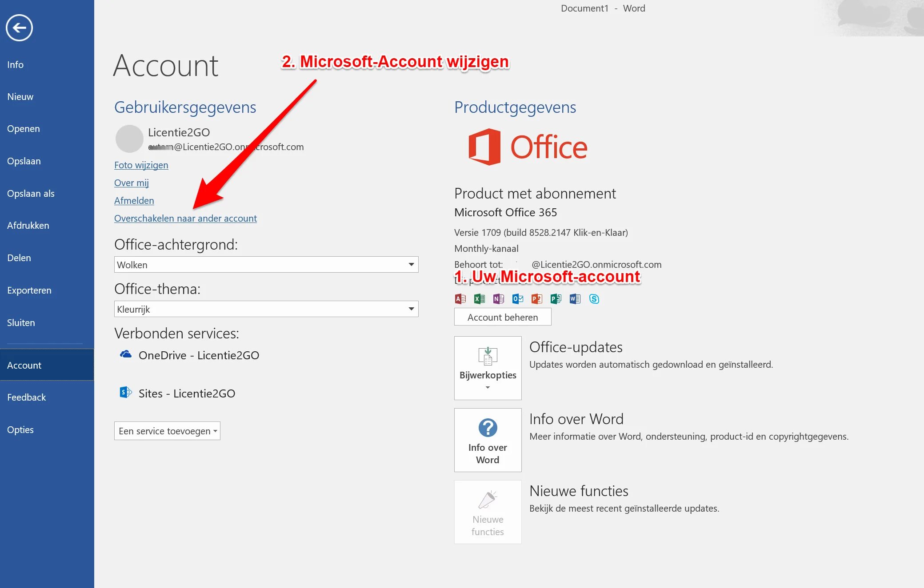Select Afdrukken in the sidebar
The width and height of the screenshot is (924, 588).
(x=47, y=226)
